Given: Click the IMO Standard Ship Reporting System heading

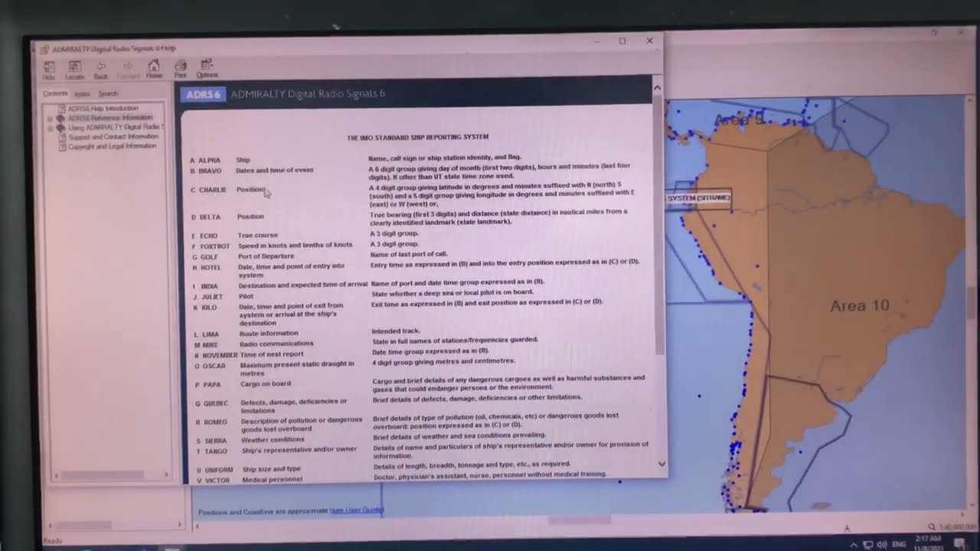Looking at the screenshot, I should pyautogui.click(x=417, y=137).
